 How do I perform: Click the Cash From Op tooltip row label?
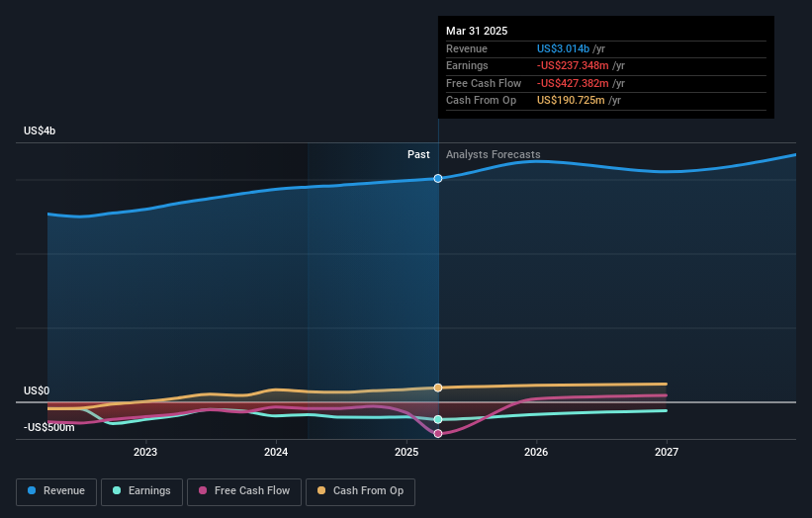[481, 101]
